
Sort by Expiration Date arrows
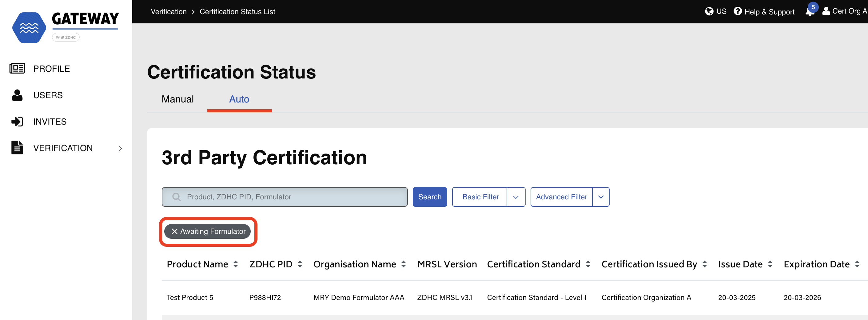[857, 264]
